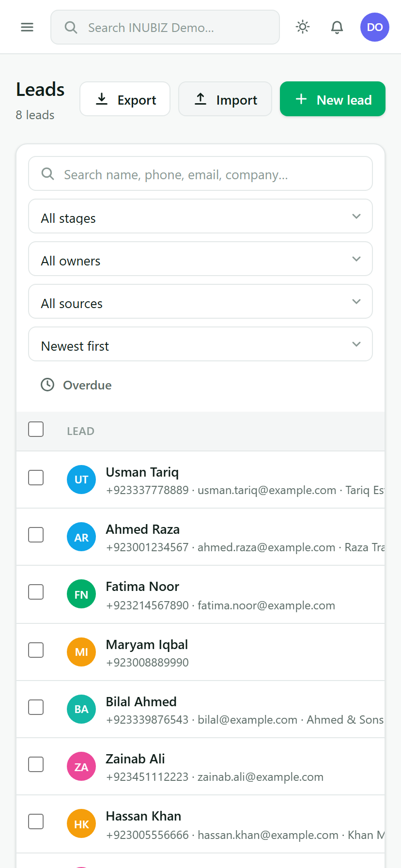The height and width of the screenshot is (868, 401).
Task: Check the Usman Tariq row checkbox
Action: click(36, 478)
